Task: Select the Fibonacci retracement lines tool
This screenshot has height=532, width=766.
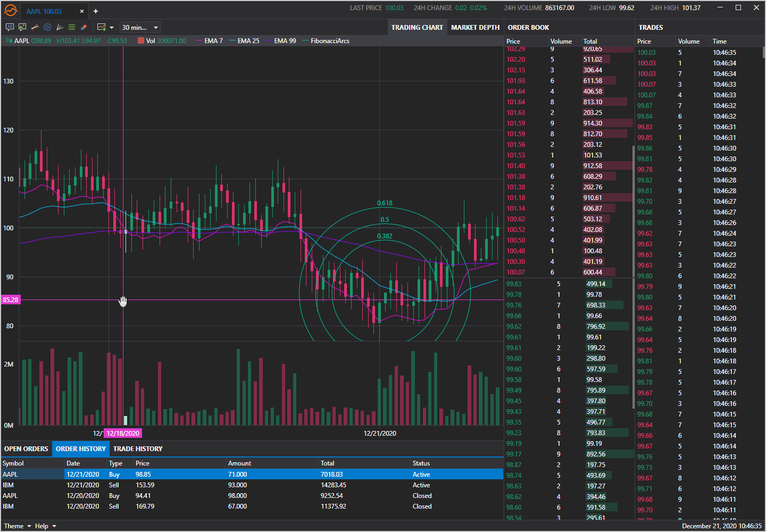Action: [72, 27]
